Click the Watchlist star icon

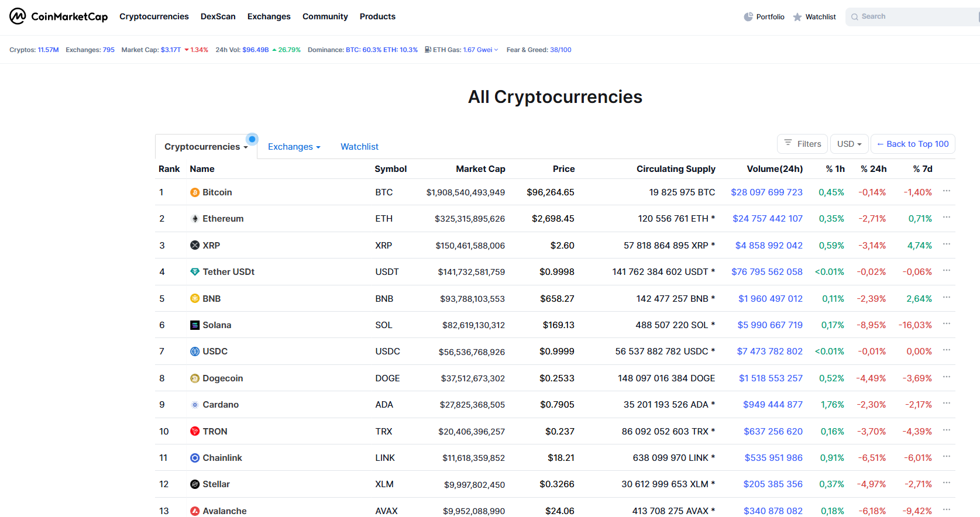[797, 17]
